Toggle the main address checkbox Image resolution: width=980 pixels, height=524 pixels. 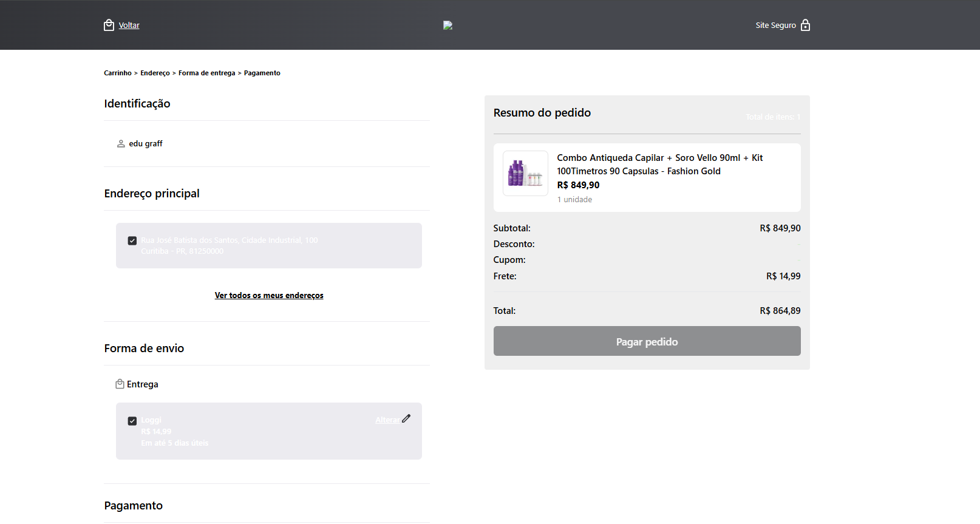(x=132, y=240)
